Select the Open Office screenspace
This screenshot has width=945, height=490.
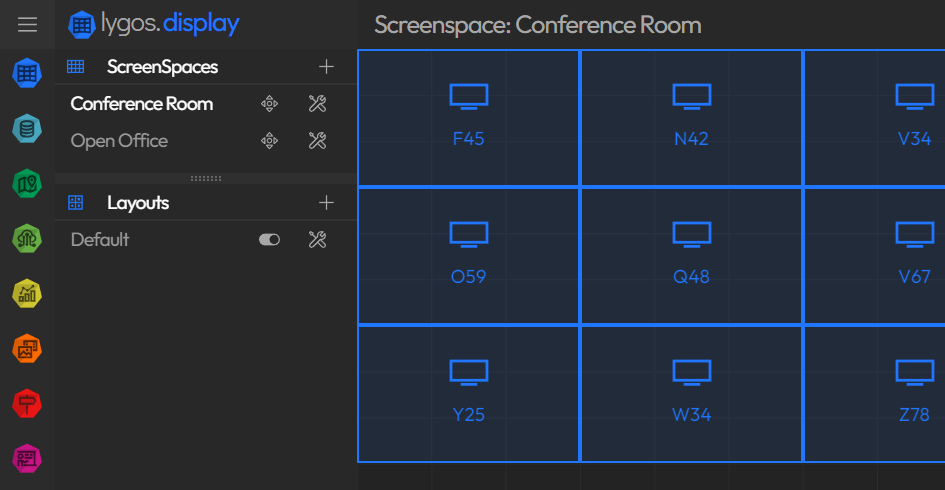(119, 141)
